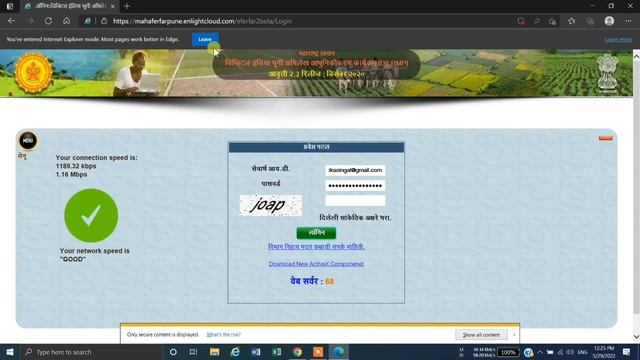Click the orange minimize bar on the panel
Screen dimensions: 640x360
pos(605,138)
